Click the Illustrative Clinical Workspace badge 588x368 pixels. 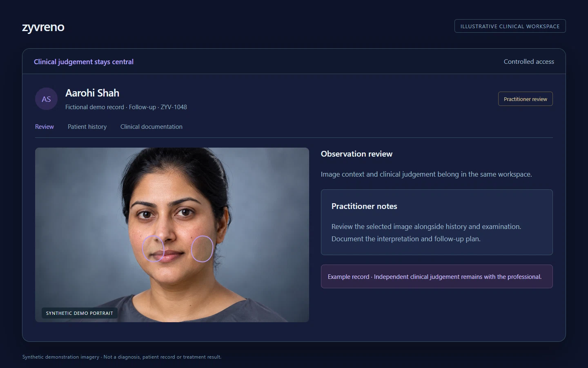[x=510, y=26]
